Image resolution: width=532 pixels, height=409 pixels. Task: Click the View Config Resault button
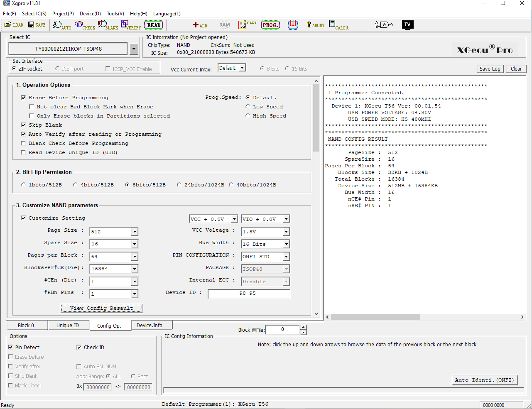pyautogui.click(x=102, y=308)
